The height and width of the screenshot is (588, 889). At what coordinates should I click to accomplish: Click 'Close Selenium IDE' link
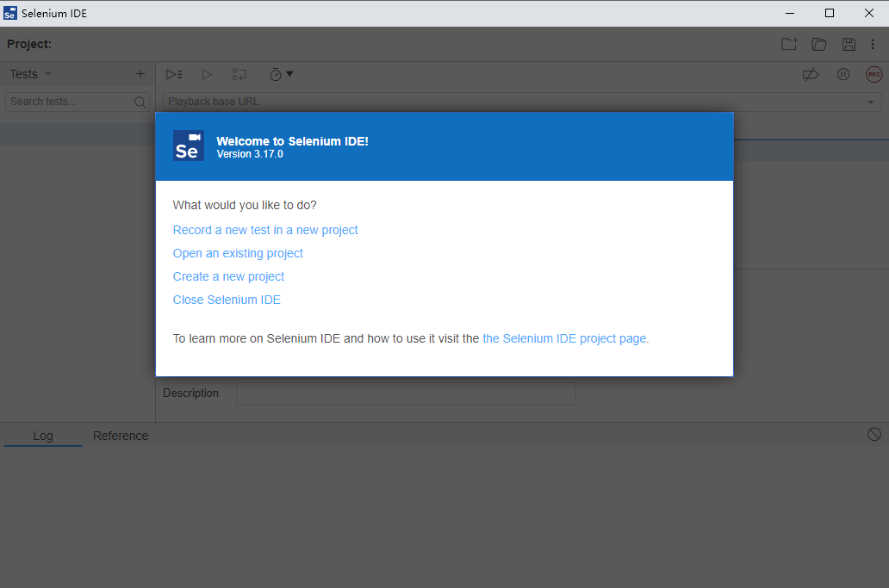(227, 300)
